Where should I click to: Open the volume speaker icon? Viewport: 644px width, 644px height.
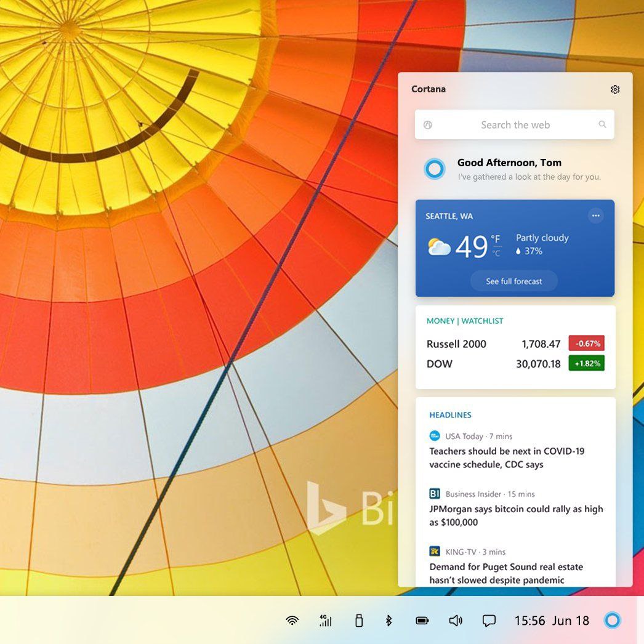pos(456,621)
